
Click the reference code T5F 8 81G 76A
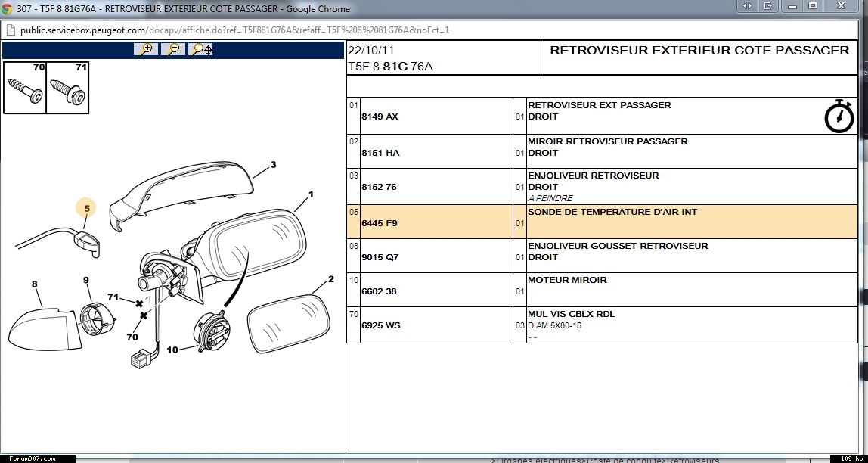click(390, 67)
